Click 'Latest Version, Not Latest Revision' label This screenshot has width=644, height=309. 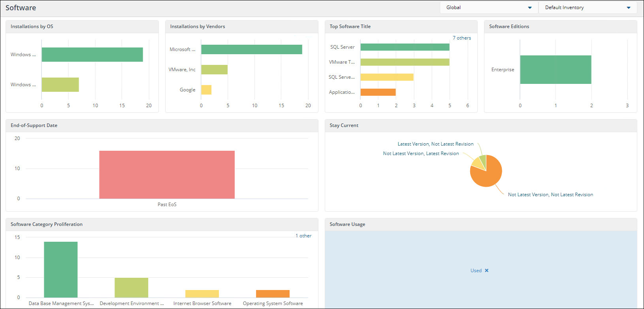435,144
